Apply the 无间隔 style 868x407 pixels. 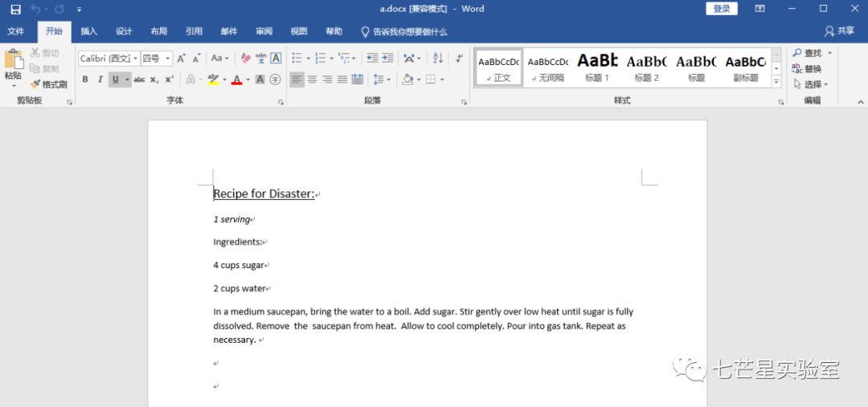(x=547, y=67)
